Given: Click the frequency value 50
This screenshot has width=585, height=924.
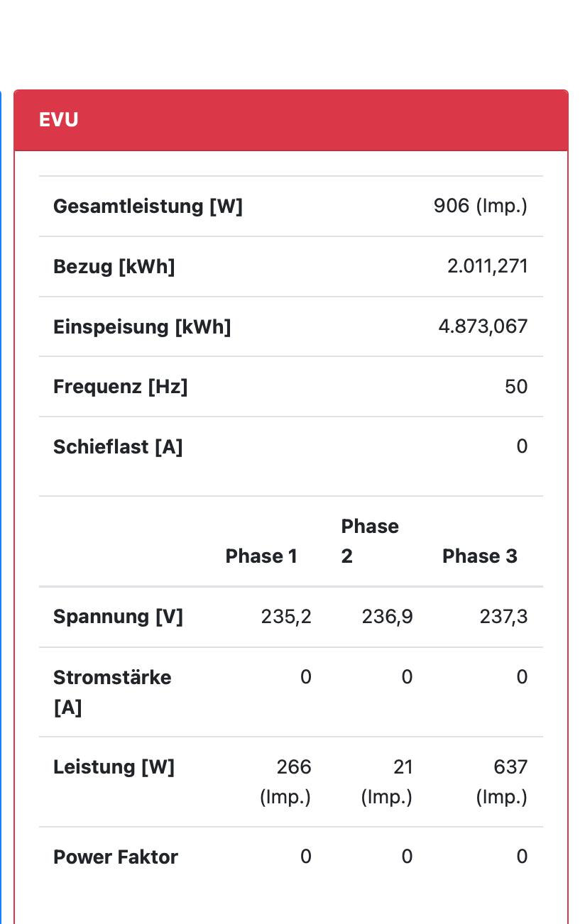Looking at the screenshot, I should (516, 387).
